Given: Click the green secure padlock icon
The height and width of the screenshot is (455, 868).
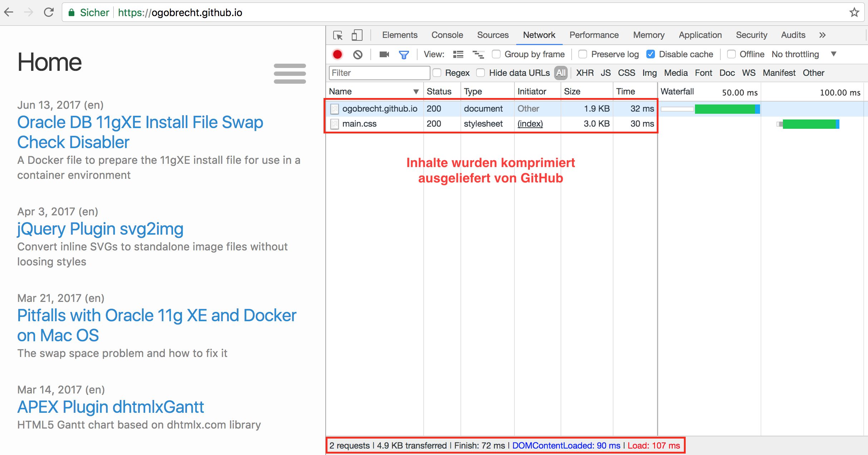Looking at the screenshot, I should click(x=71, y=13).
